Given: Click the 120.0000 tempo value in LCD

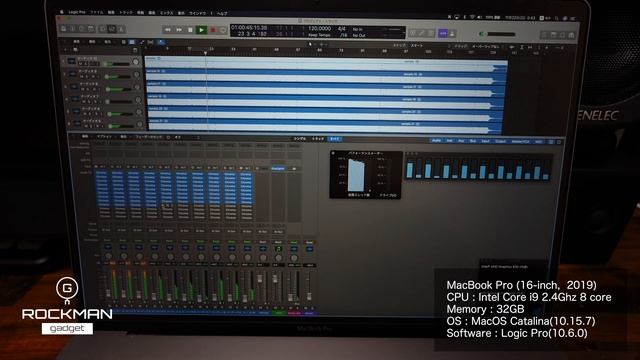Looking at the screenshot, I should (x=319, y=29).
